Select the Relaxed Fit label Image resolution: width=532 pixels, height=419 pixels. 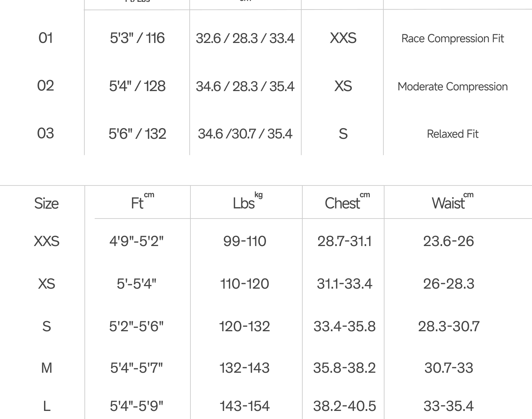point(452,134)
